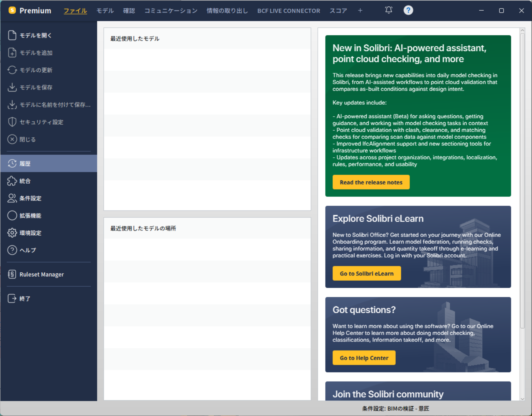
Task: Open ヘルプ menu label
Action: point(28,250)
